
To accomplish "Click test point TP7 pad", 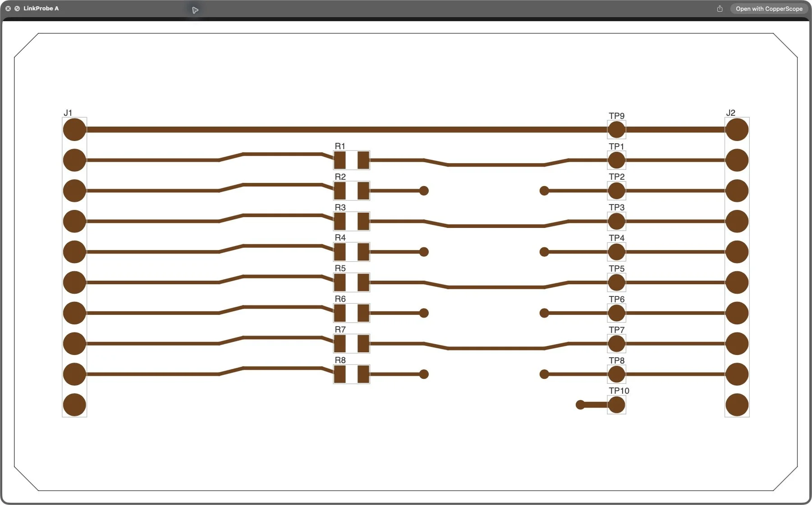I will pos(616,344).
